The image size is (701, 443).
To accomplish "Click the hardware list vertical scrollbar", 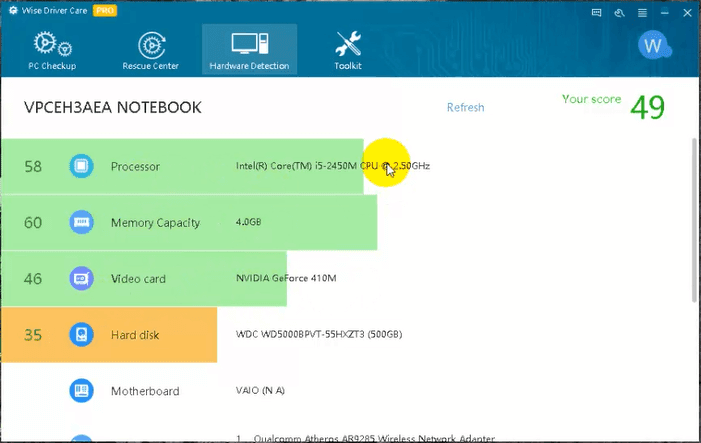I will 694,220.
